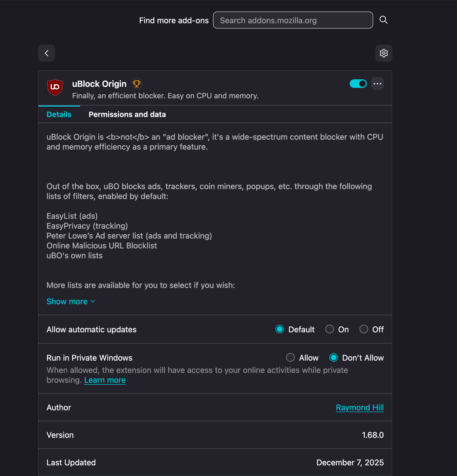Click Peter Lowe's Ad server list line
This screenshot has height=476, width=457.
(x=129, y=236)
